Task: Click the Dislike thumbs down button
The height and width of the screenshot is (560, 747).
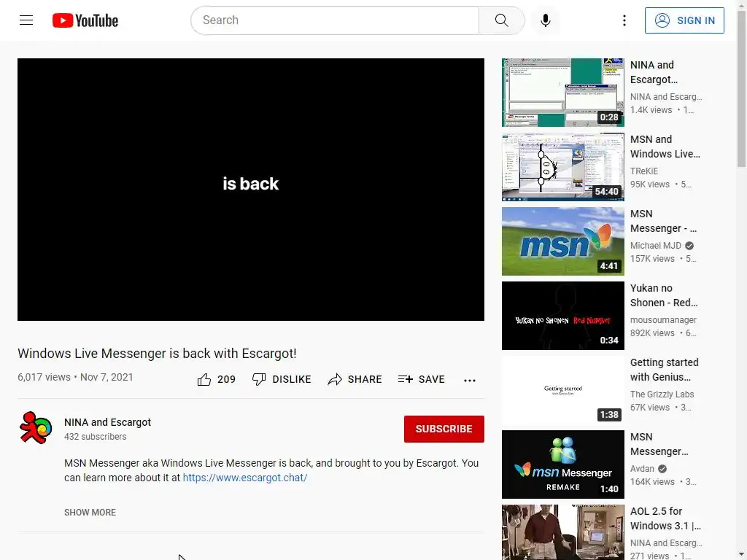Action: pyautogui.click(x=282, y=379)
